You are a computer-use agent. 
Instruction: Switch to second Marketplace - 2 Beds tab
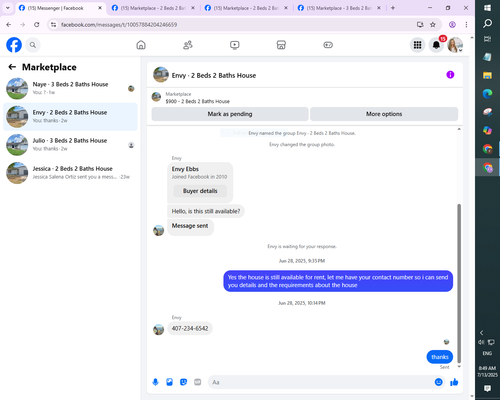pyautogui.click(x=153, y=8)
